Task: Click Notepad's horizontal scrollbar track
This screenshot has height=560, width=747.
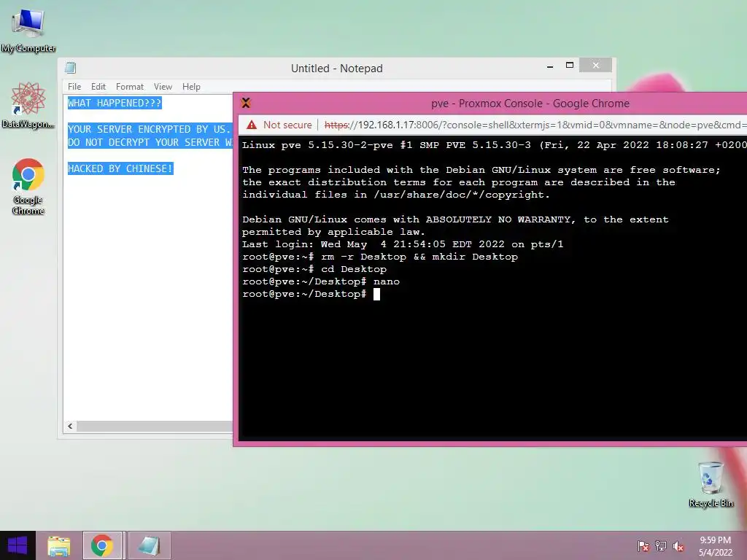Action: (155, 426)
